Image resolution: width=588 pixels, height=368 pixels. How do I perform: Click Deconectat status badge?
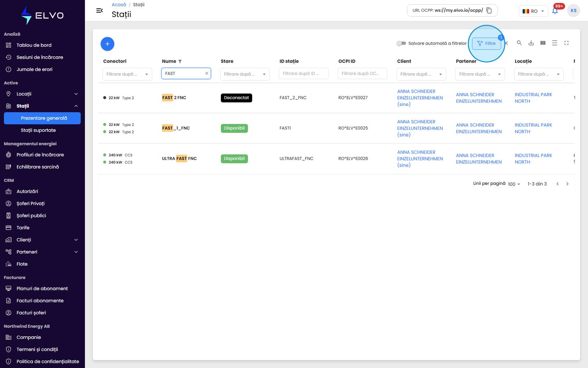coord(236,98)
